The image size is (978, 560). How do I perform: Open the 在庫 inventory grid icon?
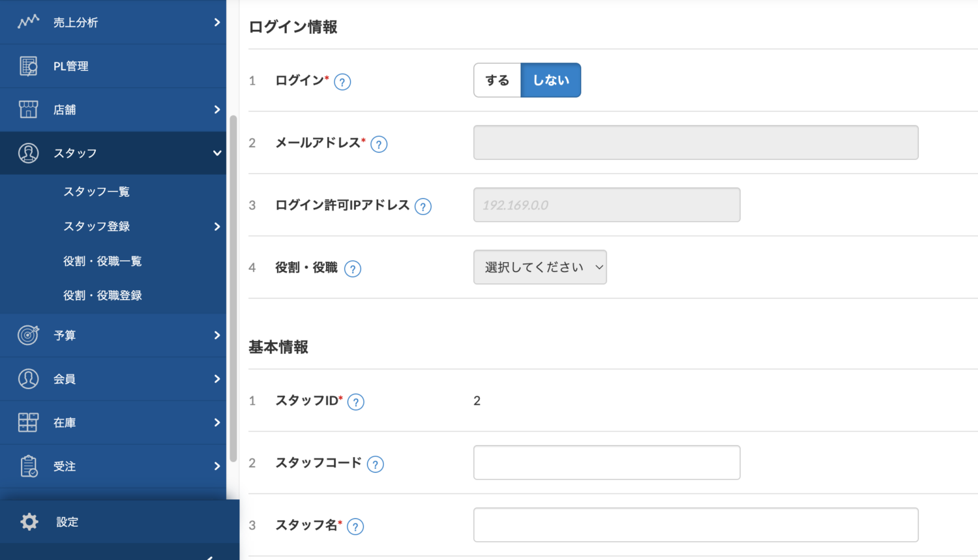click(28, 422)
